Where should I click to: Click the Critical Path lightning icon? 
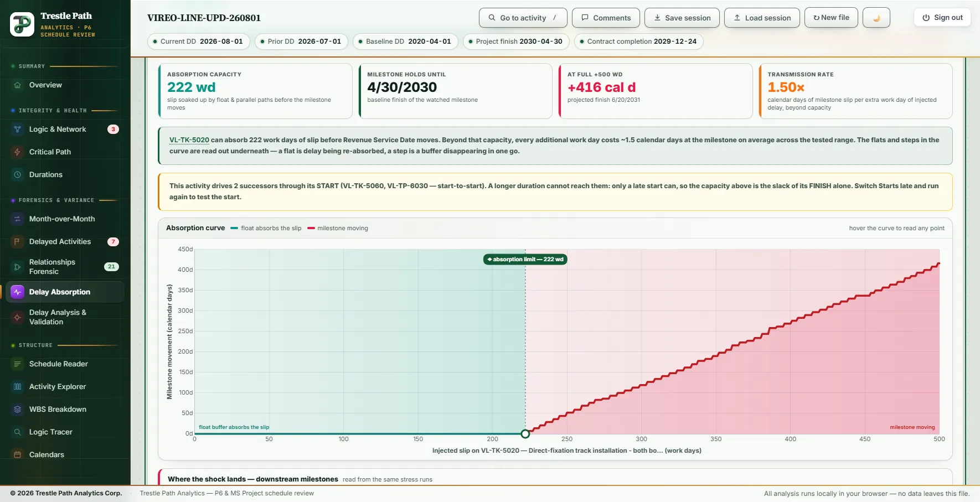pyautogui.click(x=17, y=152)
